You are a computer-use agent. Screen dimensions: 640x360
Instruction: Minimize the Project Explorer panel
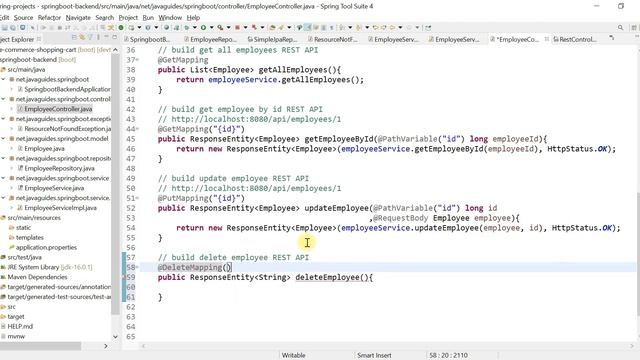(x=106, y=37)
